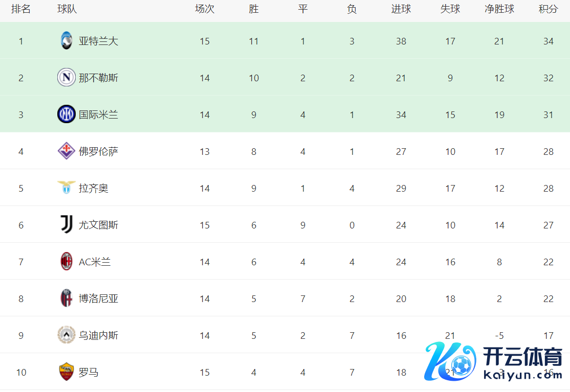This screenshot has width=570, height=392.
Task: Click the Lazio eagle logo
Action: click(x=67, y=188)
